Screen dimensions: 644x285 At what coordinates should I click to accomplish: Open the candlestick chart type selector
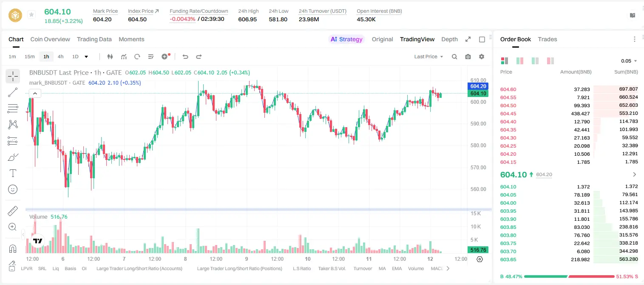110,57
